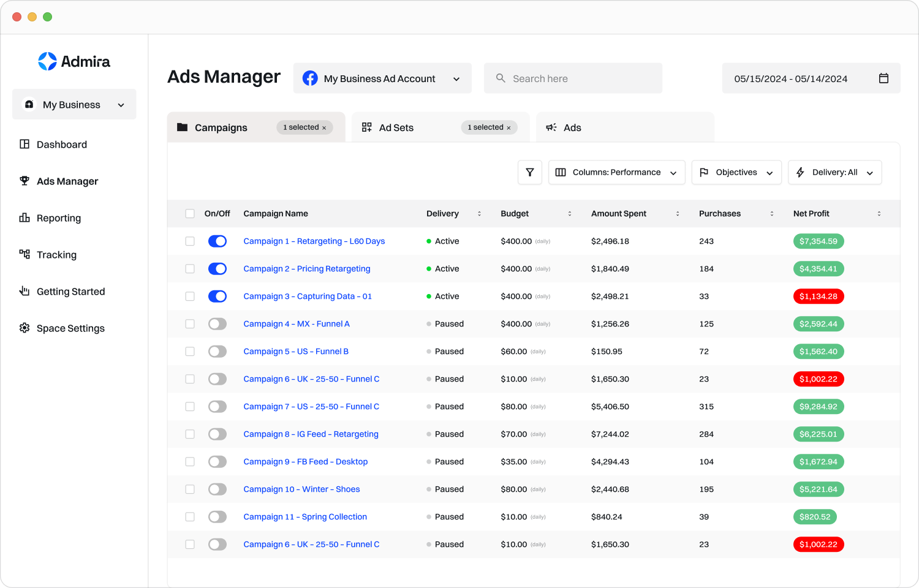Viewport: 919px width, 588px height.
Task: Tick the checkbox for Campaign 7 row
Action: [x=190, y=407]
